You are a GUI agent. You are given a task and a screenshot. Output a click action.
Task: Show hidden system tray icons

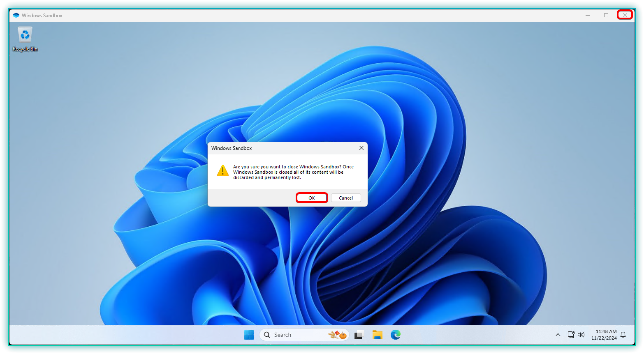click(558, 335)
